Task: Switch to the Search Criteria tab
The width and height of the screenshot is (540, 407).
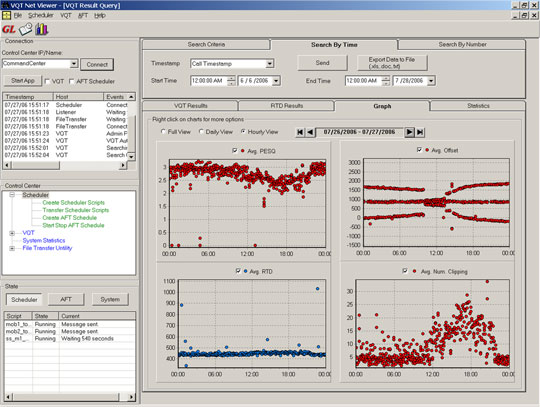Action: tap(206, 44)
